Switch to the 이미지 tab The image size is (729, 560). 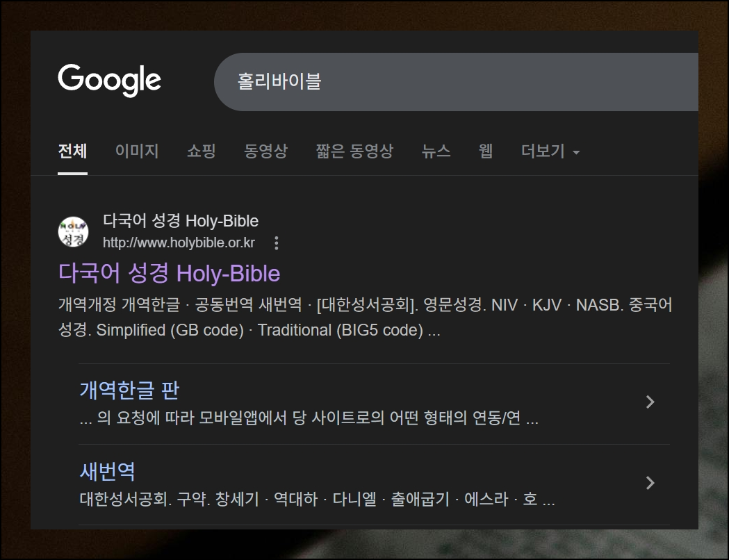click(137, 151)
